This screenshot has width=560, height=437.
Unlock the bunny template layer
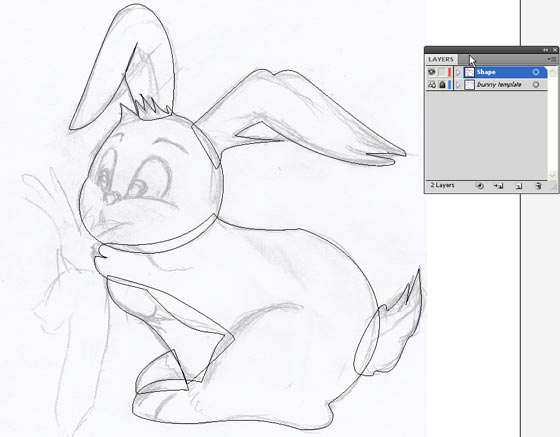coord(442,85)
